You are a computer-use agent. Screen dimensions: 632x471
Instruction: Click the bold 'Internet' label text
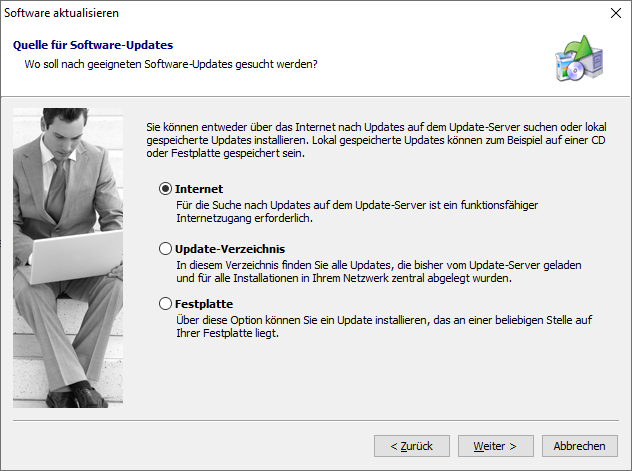(x=199, y=189)
